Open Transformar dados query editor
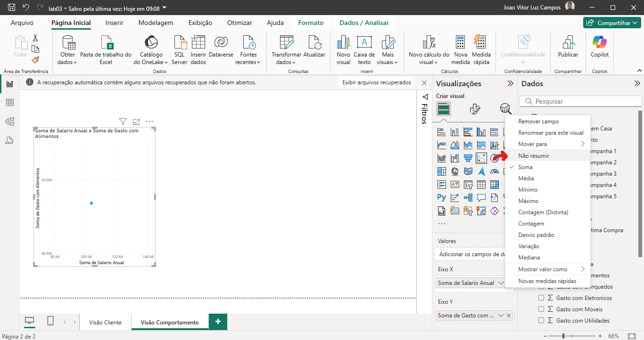Viewport: 644px width, 340px height. click(x=286, y=50)
